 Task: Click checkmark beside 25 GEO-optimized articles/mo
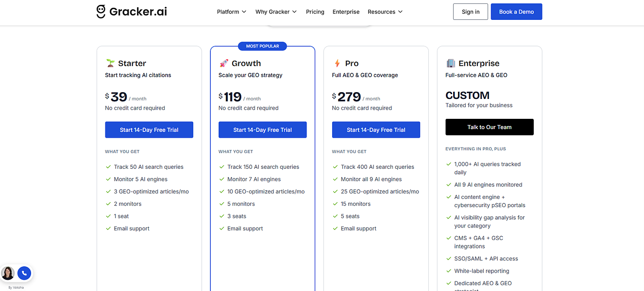(x=336, y=192)
